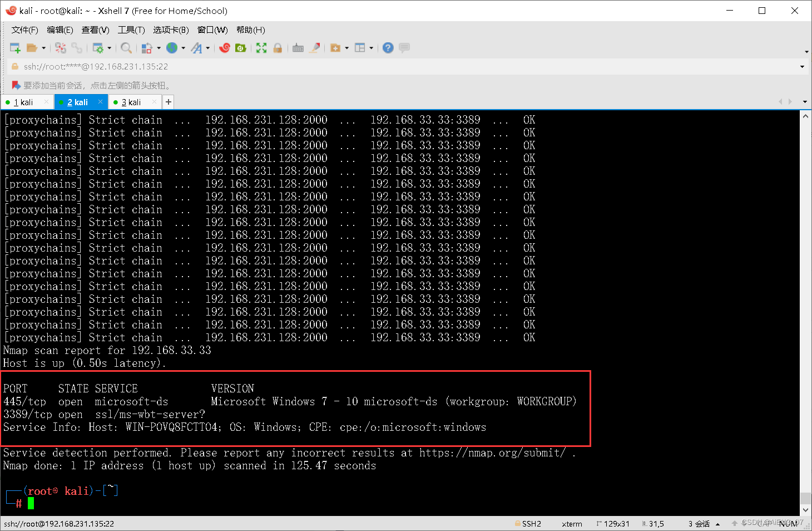Click the Encoding globe icon
Image resolution: width=812 pixels, height=531 pixels.
[172, 48]
